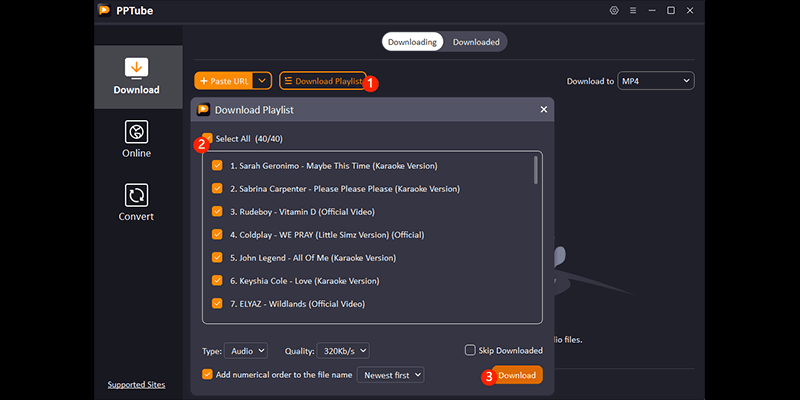The height and width of the screenshot is (400, 800).
Task: Expand the Paste URL arrow dropdown
Action: click(262, 81)
